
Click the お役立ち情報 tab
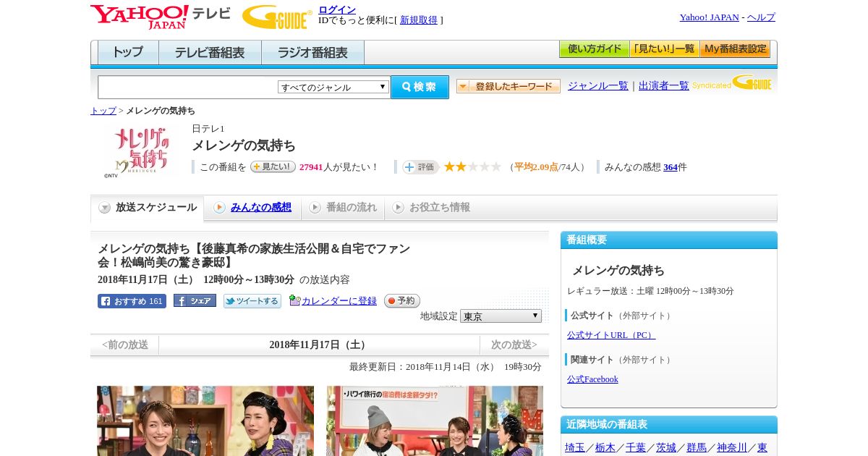(x=431, y=208)
